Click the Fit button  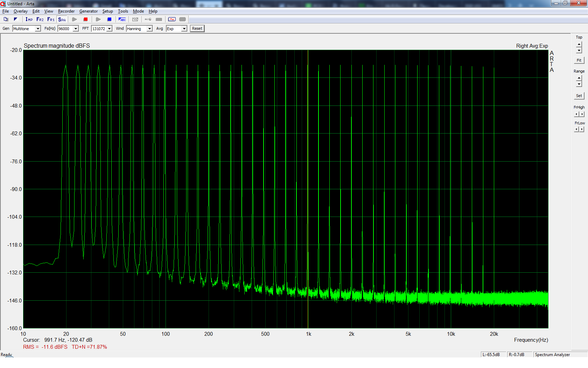579,60
